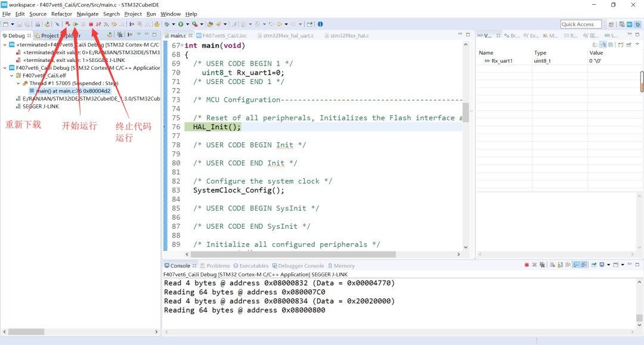Open the Variables view menu dropdown
Image resolution: width=644 pixels, height=345 pixels.
tap(637, 44)
